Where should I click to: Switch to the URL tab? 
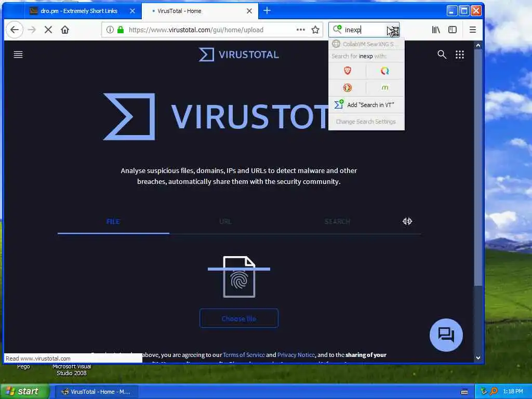[x=225, y=221]
